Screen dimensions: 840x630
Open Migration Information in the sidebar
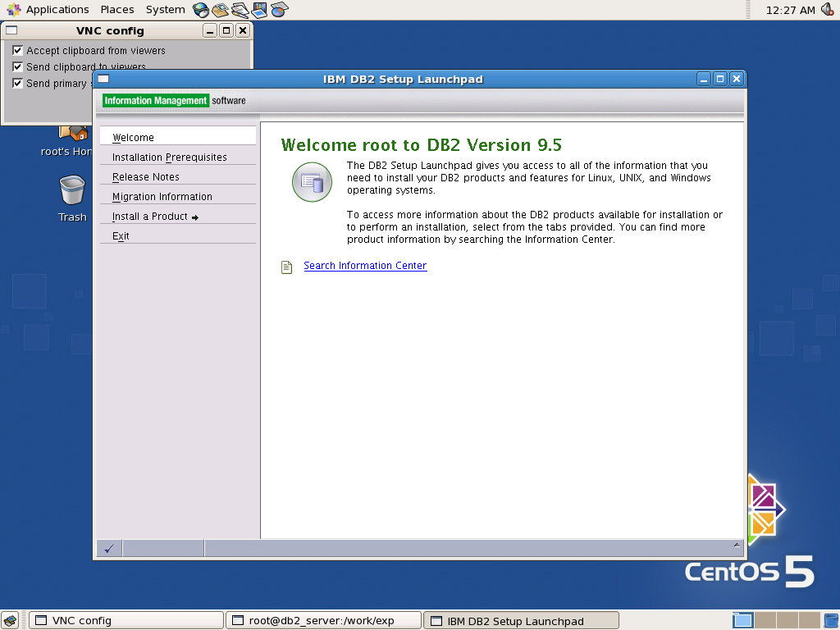coord(178,197)
